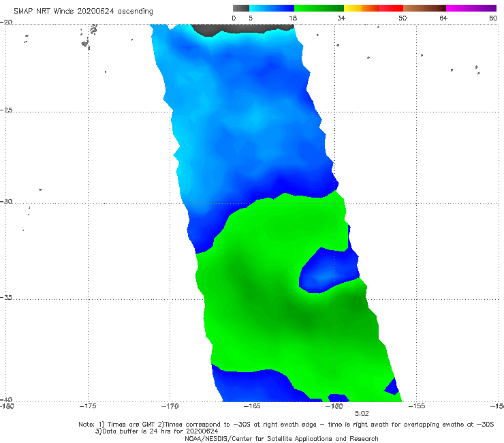Click the note '3)Data buffer is 24 hrs for 20200624'
This screenshot has width=504, height=443.
pyautogui.click(x=157, y=431)
